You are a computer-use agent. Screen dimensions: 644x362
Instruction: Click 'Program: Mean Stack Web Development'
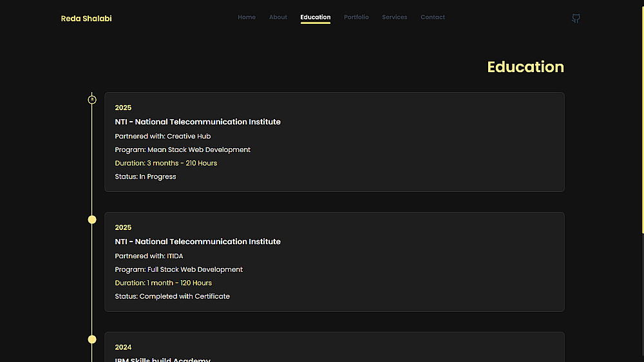click(x=182, y=149)
